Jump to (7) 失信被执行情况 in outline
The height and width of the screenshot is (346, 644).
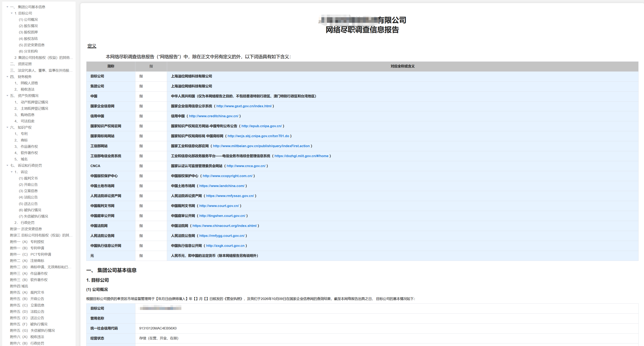[x=33, y=217]
